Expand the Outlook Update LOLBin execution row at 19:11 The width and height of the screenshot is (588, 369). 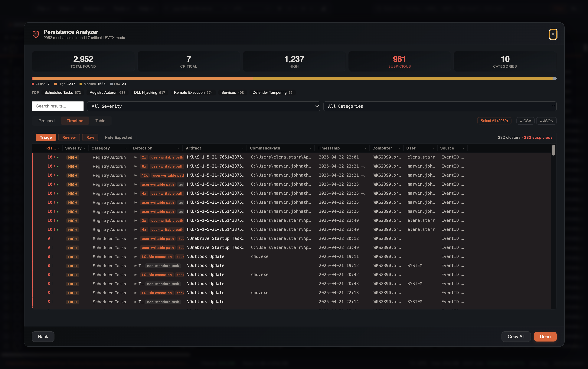[x=136, y=257]
